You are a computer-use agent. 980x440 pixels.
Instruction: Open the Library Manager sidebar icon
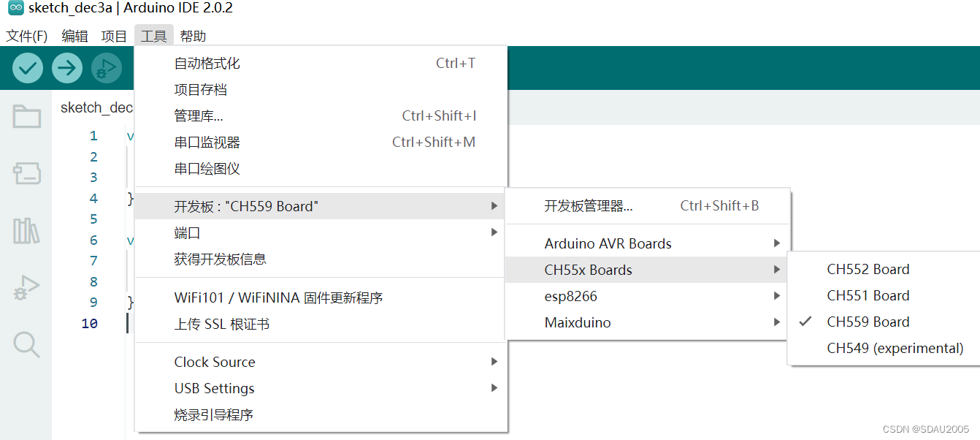coord(27,231)
